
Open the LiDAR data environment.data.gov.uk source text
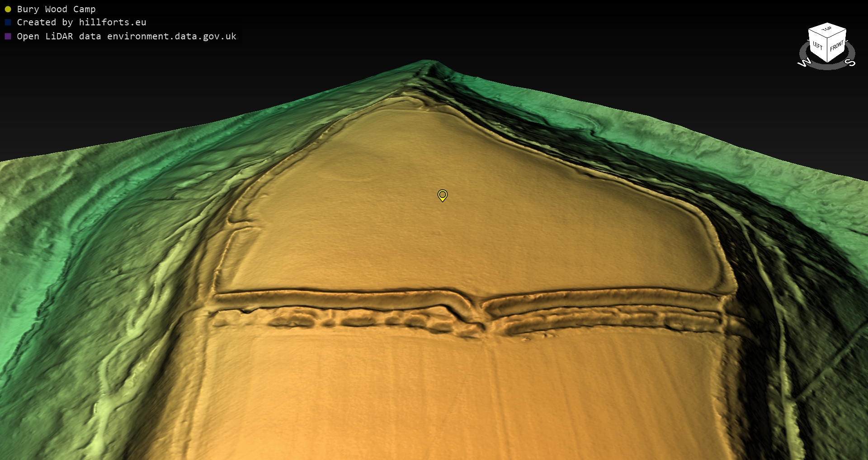[x=127, y=37]
